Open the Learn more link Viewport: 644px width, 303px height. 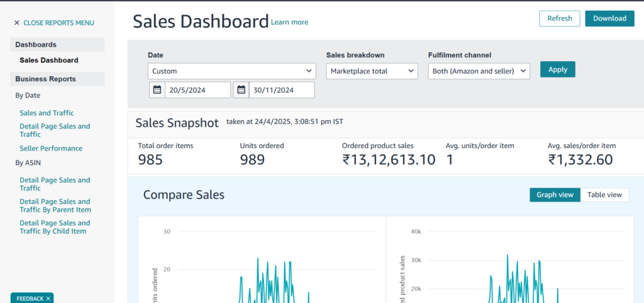coord(289,22)
